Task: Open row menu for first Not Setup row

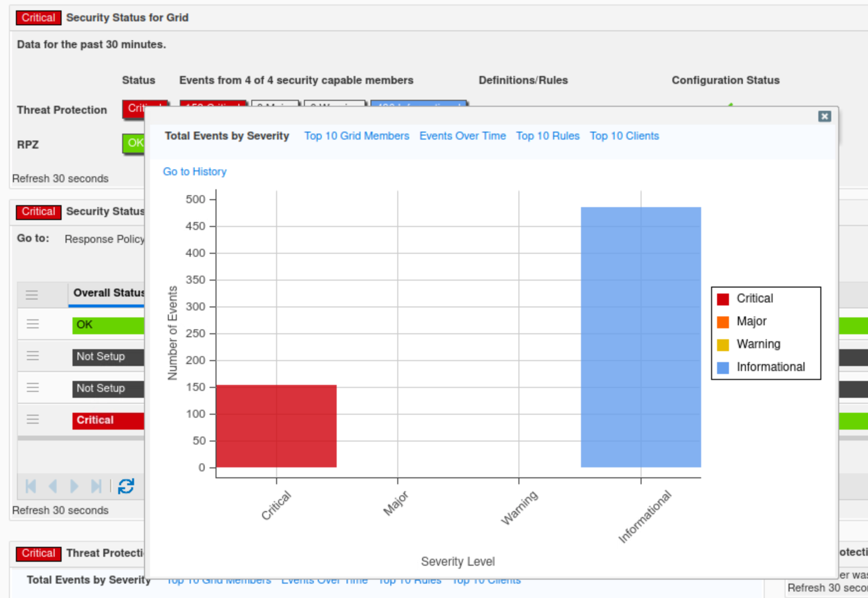Action: click(x=33, y=356)
